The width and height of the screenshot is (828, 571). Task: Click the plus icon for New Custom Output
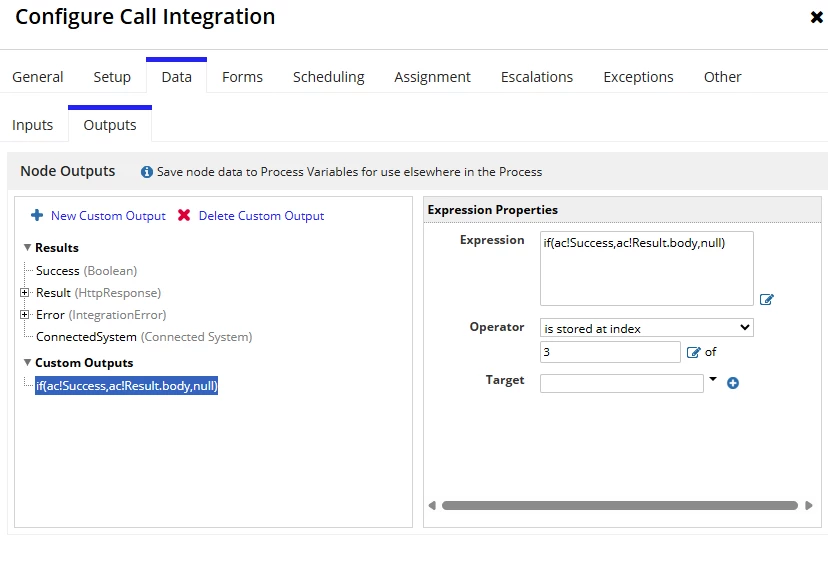tap(37, 215)
